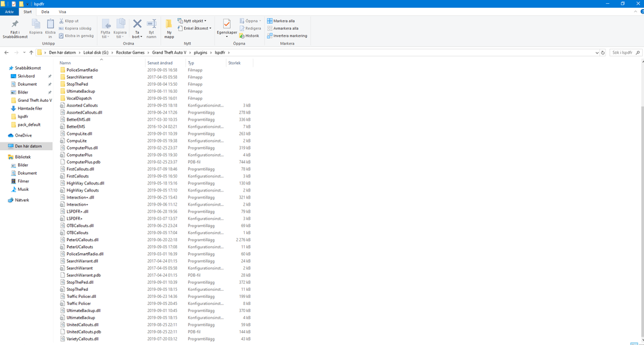Screen dimensions: 644x345
Task: Open Nytt objekt dropdown
Action: [192, 21]
